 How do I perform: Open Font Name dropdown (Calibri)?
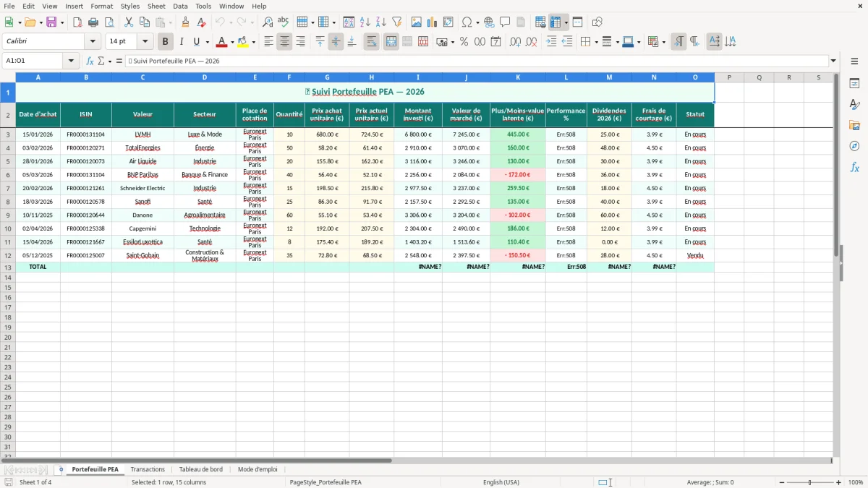(x=92, y=42)
